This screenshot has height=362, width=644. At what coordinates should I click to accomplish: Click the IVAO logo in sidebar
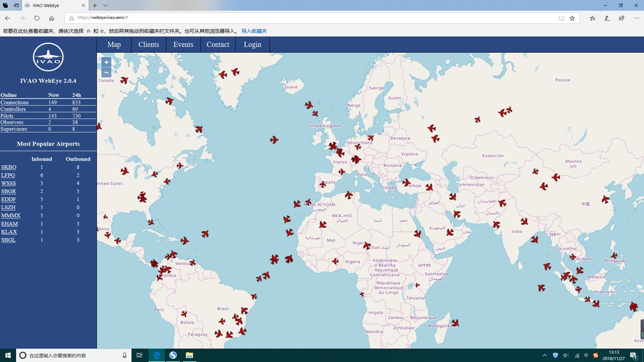pos(48,57)
